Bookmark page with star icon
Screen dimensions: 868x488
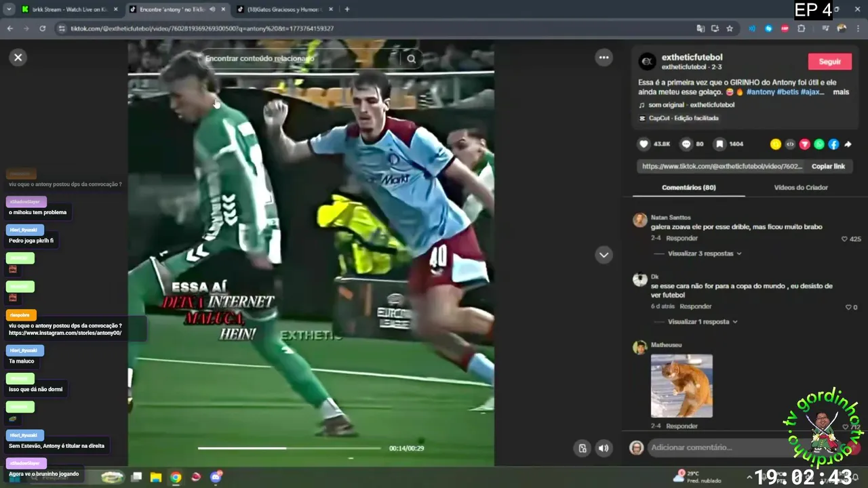730,28
